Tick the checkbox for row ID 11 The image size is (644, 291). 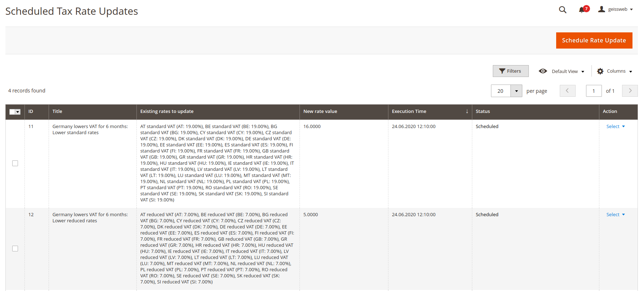point(15,163)
